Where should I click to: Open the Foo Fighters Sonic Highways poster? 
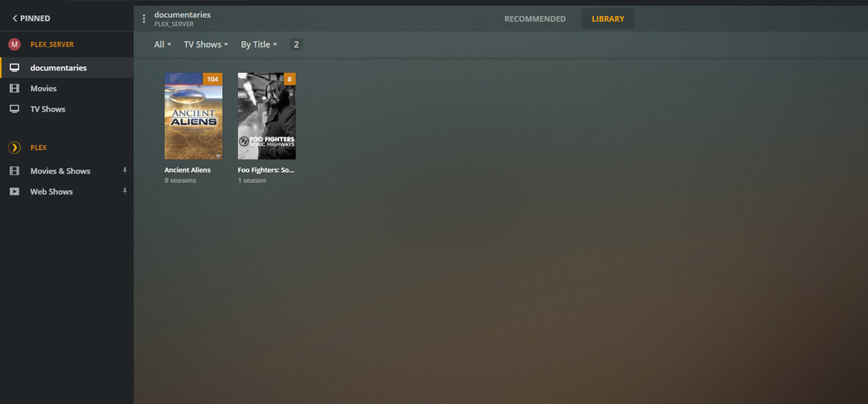click(266, 117)
